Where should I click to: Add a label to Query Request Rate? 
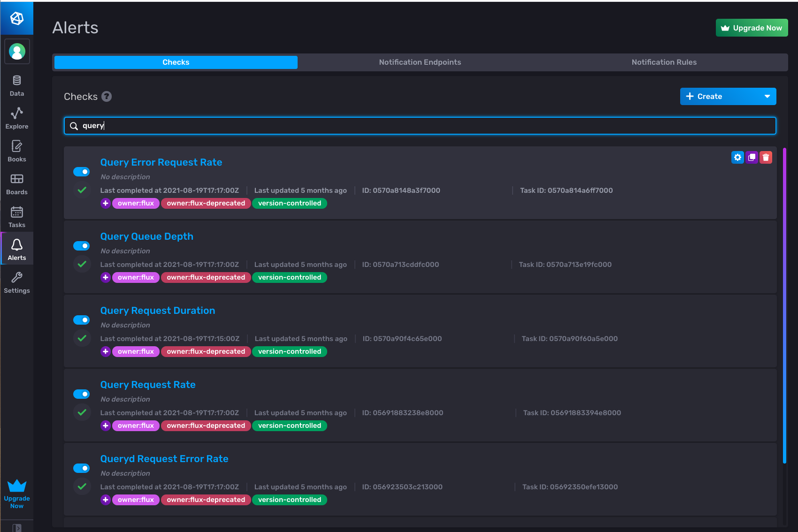pyautogui.click(x=105, y=426)
